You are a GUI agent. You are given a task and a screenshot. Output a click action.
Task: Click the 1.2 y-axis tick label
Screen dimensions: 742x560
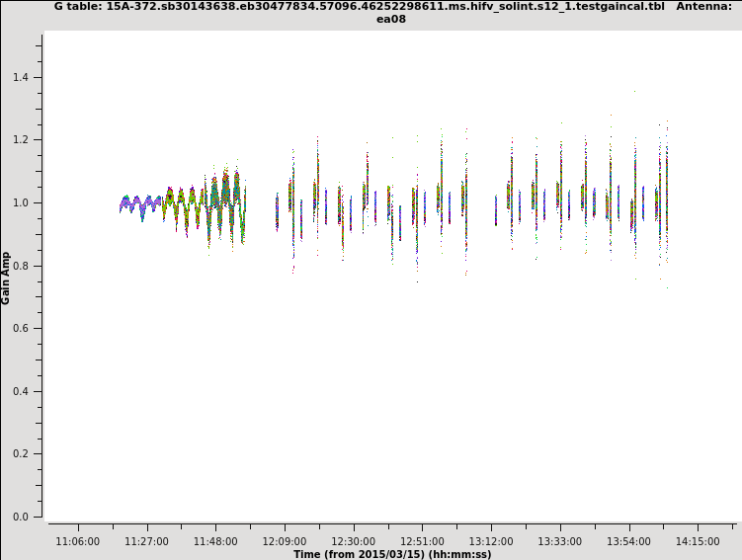click(20, 140)
